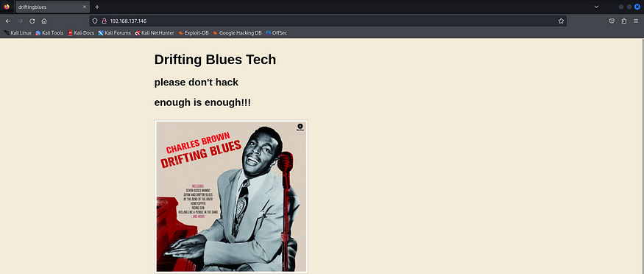The image size is (644, 274).
Task: Close the driftingblues tab
Action: tap(84, 7)
